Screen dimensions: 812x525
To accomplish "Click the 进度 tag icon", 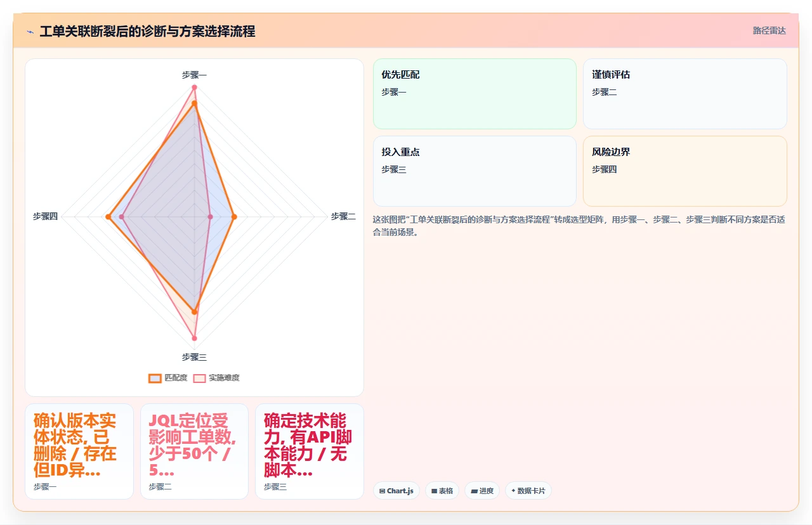I will click(474, 491).
